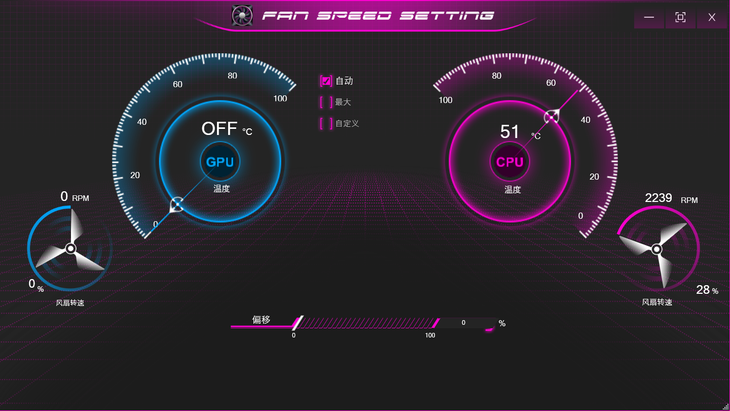
Task: Toggle the 自动 (auto) checkbox
Action: [x=325, y=81]
